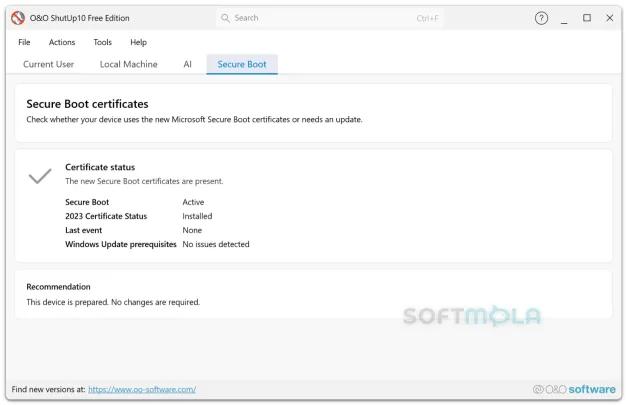Click the 'Recommendation' heading

58,287
